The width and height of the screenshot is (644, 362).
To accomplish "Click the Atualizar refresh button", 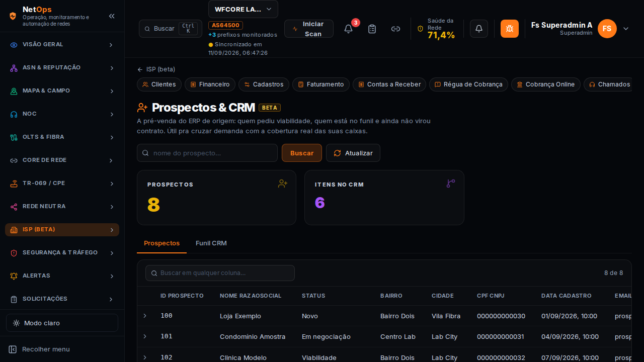I will pos(353,153).
